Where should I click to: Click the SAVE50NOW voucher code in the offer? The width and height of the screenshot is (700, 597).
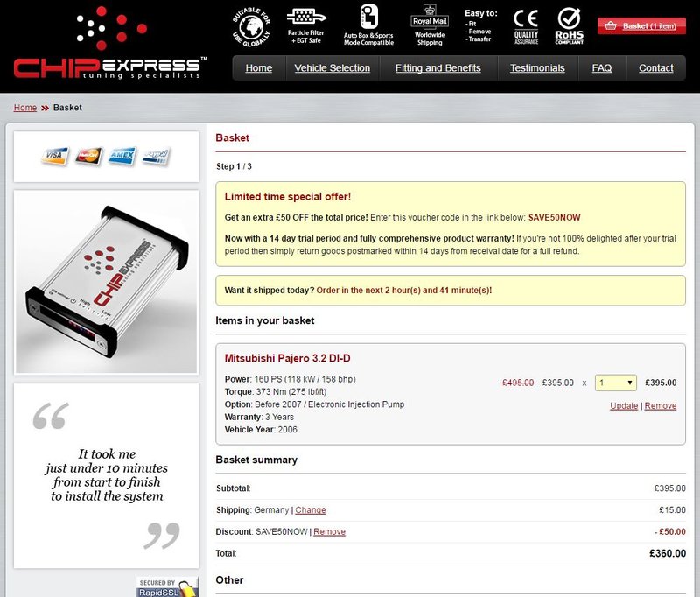point(555,217)
